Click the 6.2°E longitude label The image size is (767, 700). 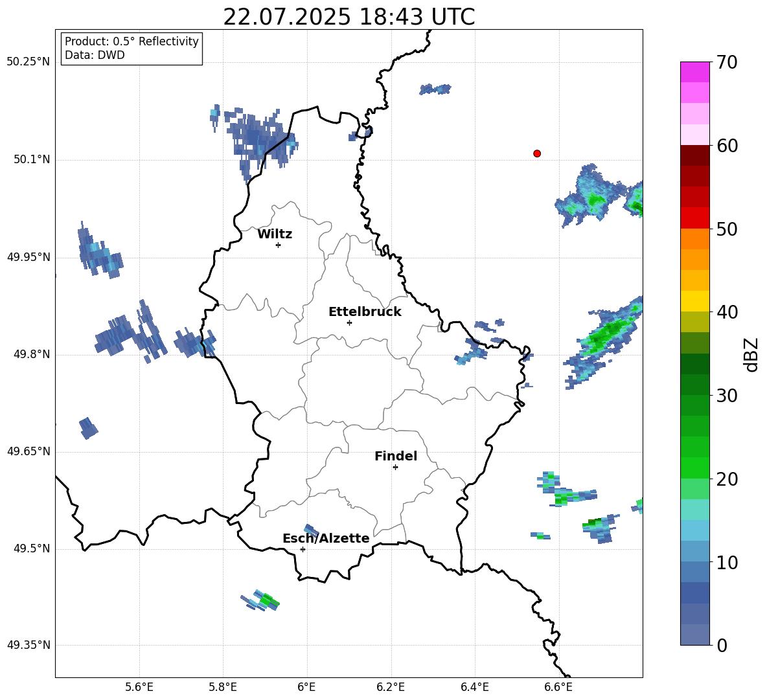(391, 688)
